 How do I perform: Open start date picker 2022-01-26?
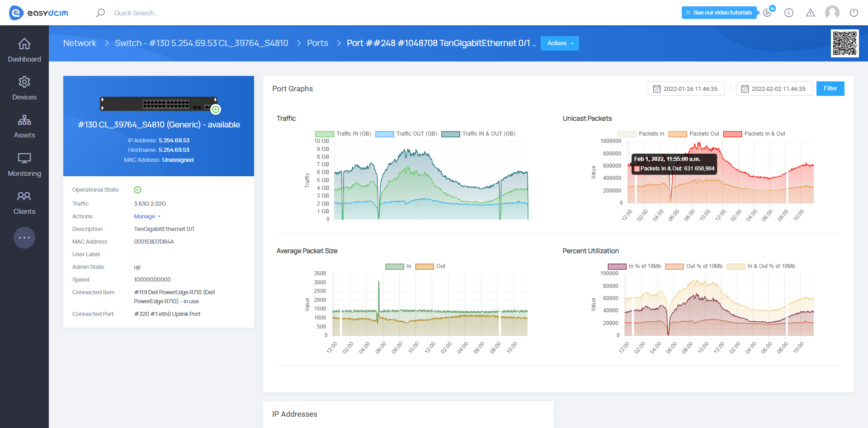[686, 89]
